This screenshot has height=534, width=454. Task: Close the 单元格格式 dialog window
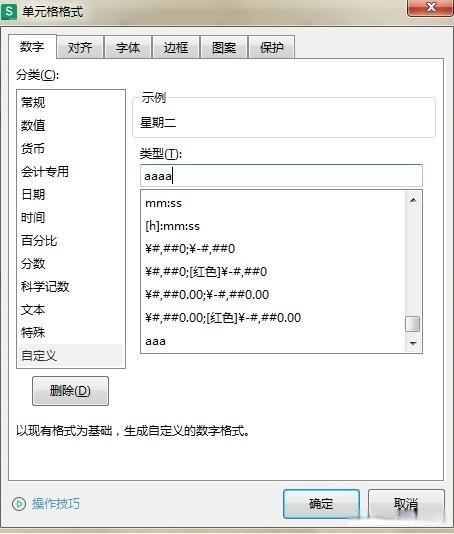coord(430,7)
